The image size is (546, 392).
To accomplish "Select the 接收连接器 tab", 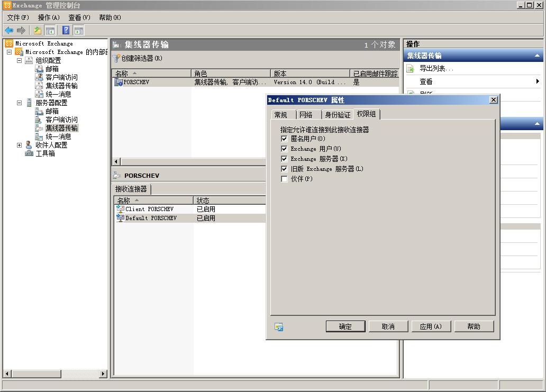I will point(131,189).
